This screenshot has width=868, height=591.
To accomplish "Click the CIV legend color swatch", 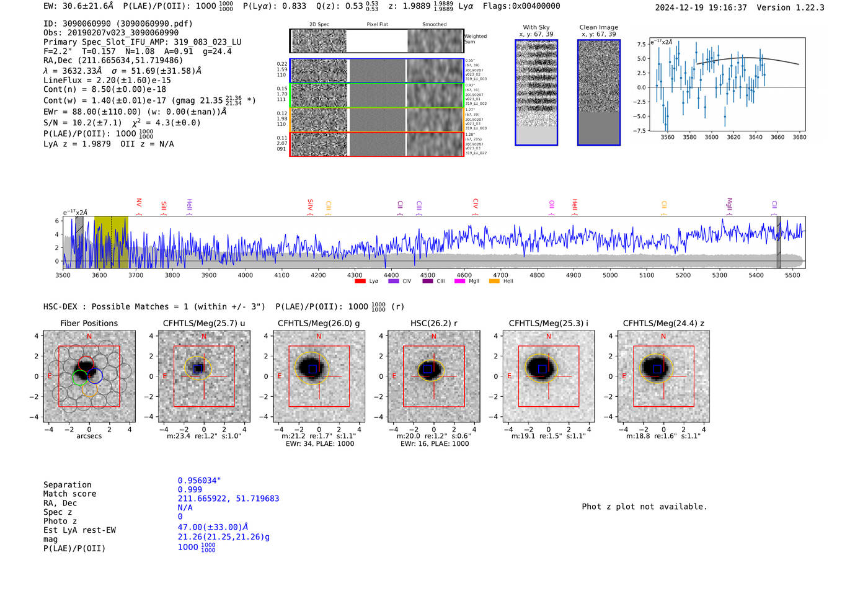I will coord(393,281).
